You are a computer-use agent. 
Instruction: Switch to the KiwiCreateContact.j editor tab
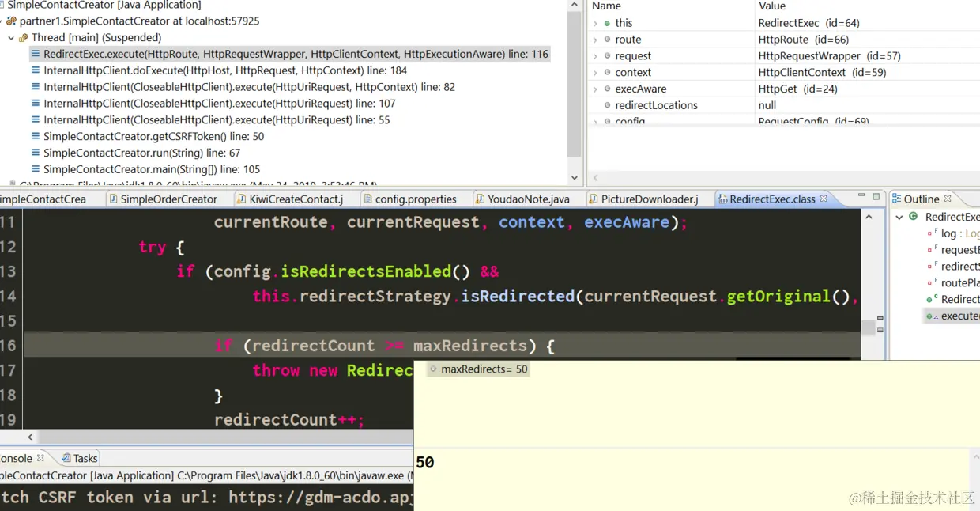click(289, 199)
